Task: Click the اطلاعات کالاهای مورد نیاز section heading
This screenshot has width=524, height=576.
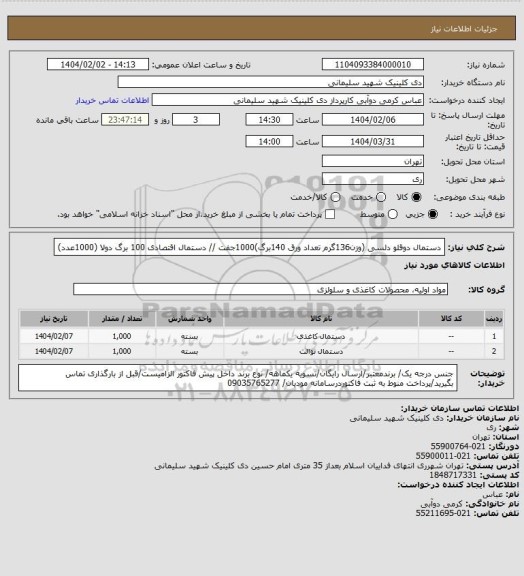Action: tap(455, 265)
